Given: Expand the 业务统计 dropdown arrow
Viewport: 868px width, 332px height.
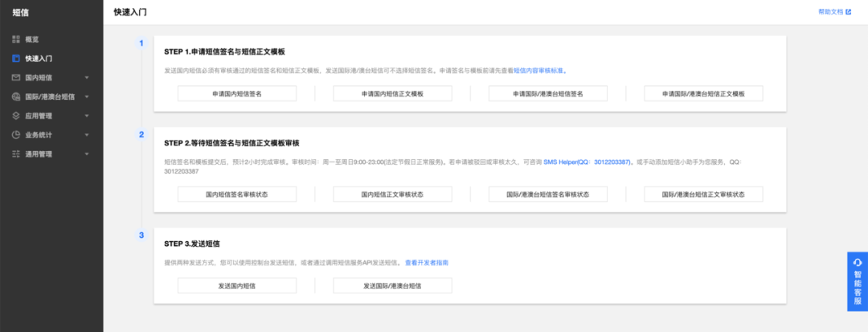Looking at the screenshot, I should point(87,135).
